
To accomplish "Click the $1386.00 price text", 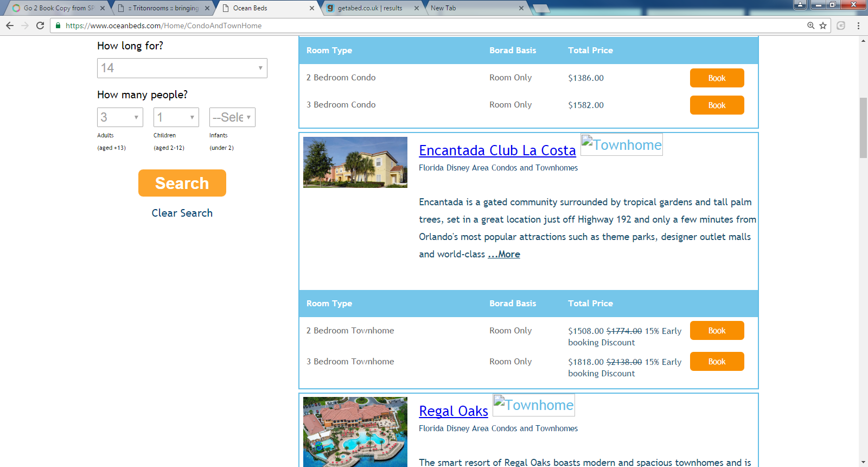I will 586,78.
